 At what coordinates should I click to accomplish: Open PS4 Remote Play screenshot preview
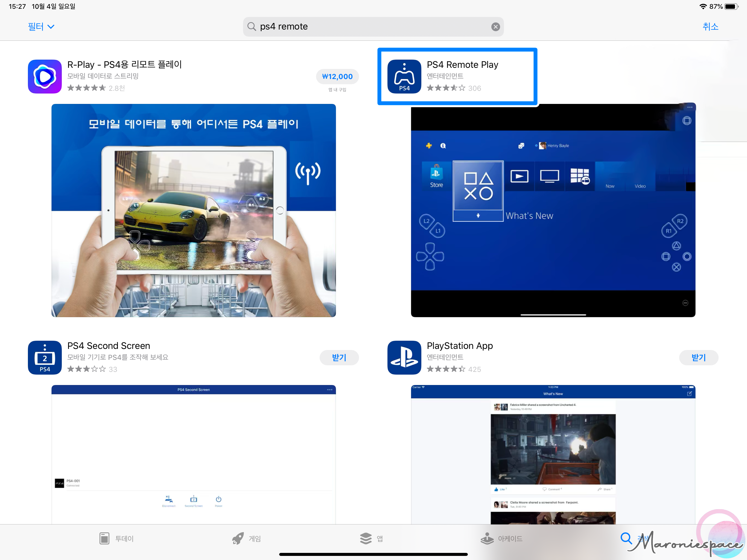[553, 210]
